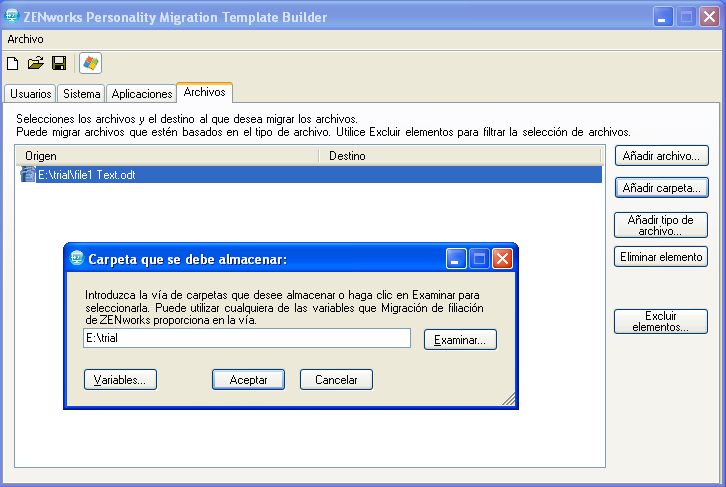Click the Eliminar elemento button

tap(661, 257)
